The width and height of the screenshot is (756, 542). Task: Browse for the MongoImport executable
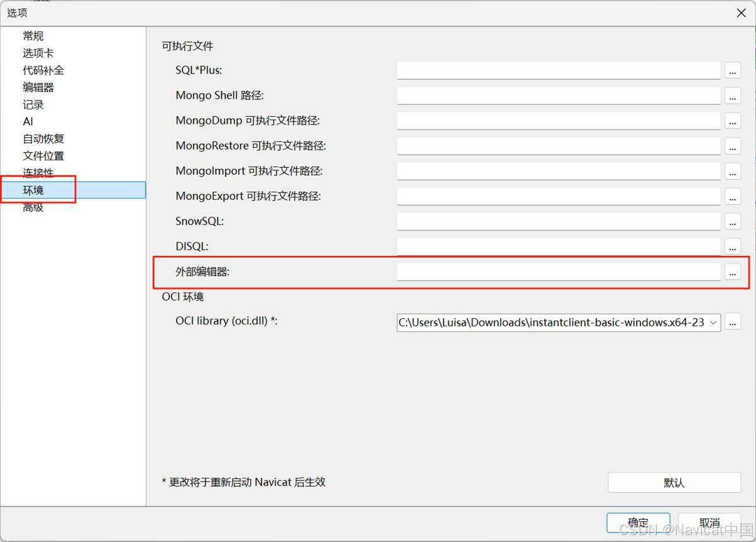733,171
